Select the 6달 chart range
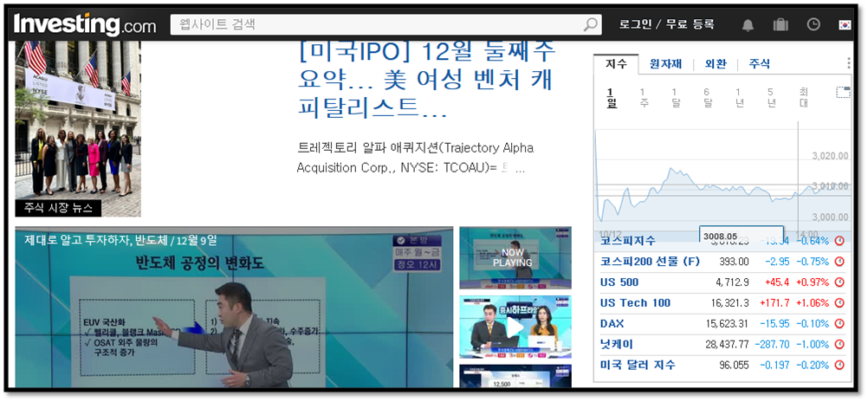The width and height of the screenshot is (868, 402). [x=707, y=97]
